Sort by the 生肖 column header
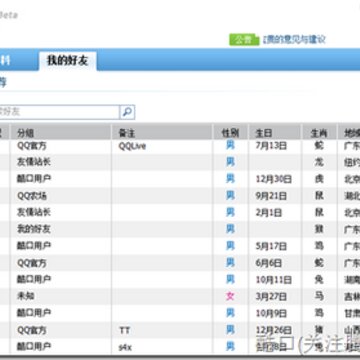 pyautogui.click(x=319, y=133)
